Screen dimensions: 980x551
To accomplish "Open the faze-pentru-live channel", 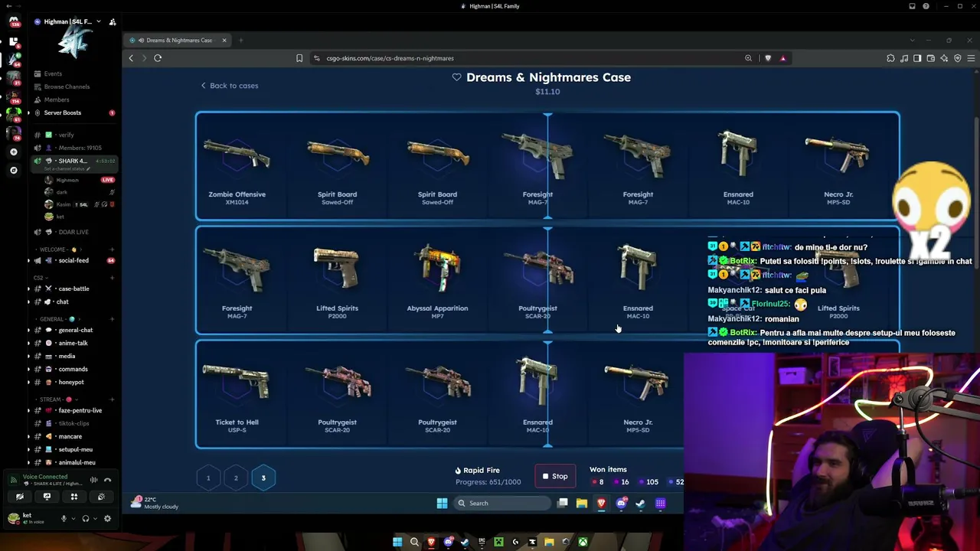I will point(73,410).
